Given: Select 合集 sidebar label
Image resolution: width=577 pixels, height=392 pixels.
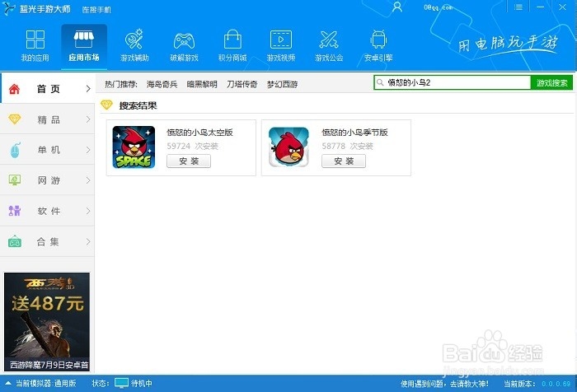Looking at the screenshot, I should (x=48, y=241).
